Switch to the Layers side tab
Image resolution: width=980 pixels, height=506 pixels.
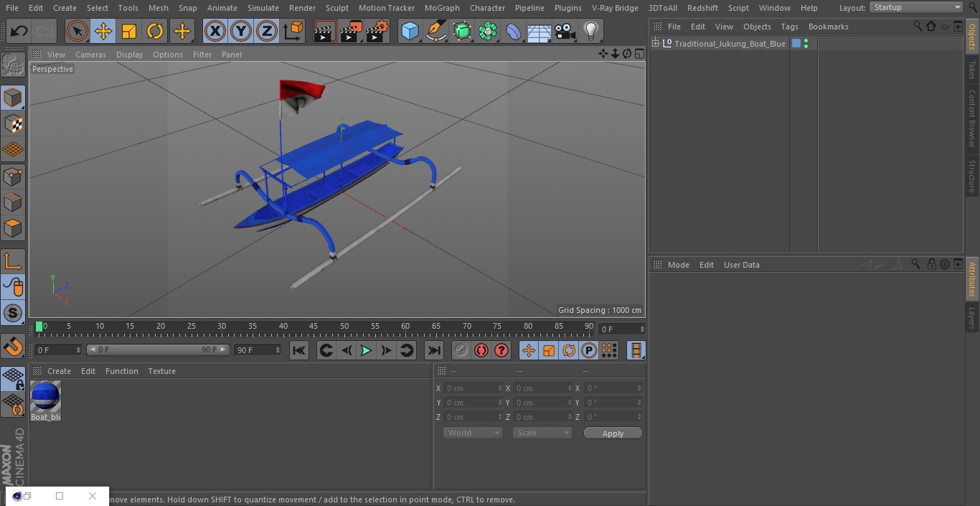click(972, 317)
